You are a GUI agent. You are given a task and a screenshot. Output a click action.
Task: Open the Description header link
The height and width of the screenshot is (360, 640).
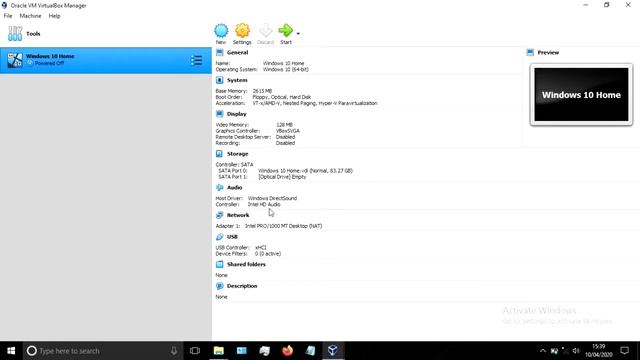(x=242, y=286)
